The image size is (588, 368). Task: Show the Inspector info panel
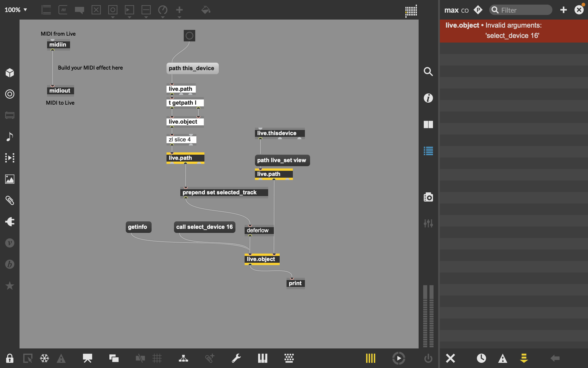tap(428, 98)
